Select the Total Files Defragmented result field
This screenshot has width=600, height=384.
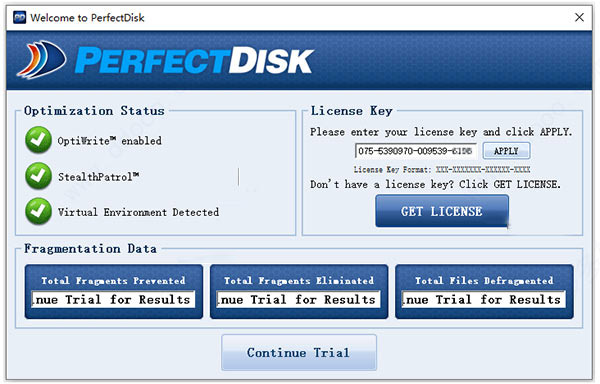coord(484,299)
